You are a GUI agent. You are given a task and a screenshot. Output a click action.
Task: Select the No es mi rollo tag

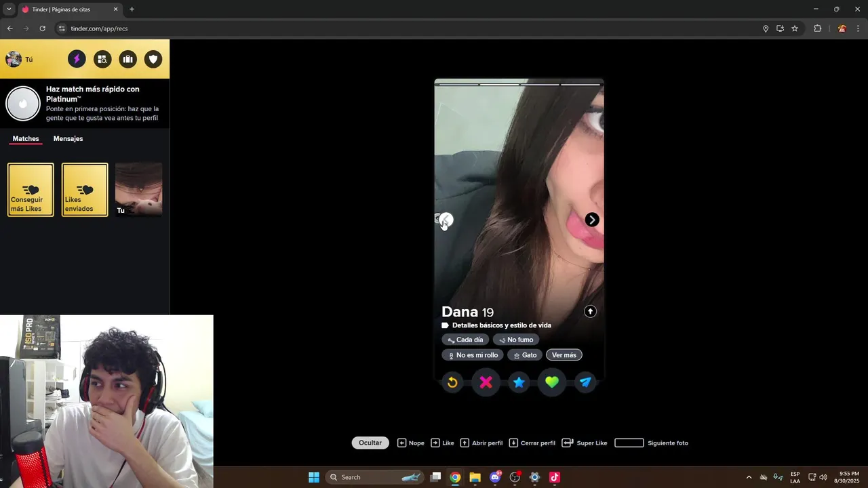(x=473, y=355)
